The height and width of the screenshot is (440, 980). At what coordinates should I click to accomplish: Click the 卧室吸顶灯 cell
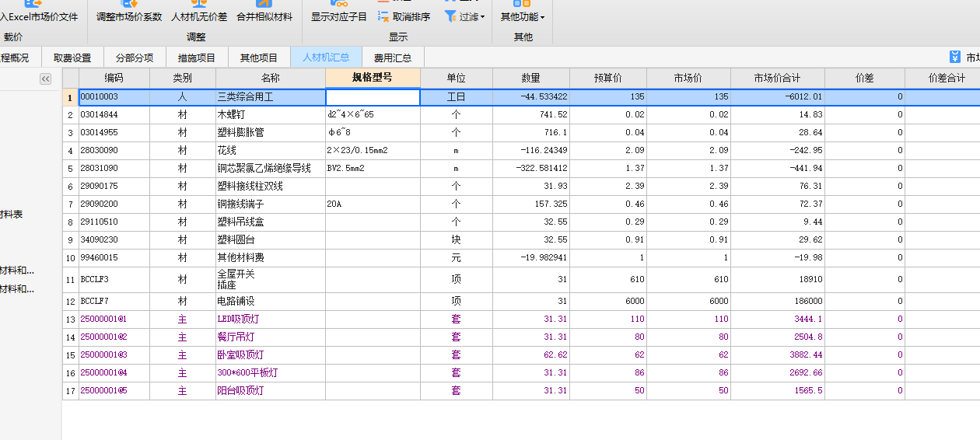pyautogui.click(x=271, y=355)
